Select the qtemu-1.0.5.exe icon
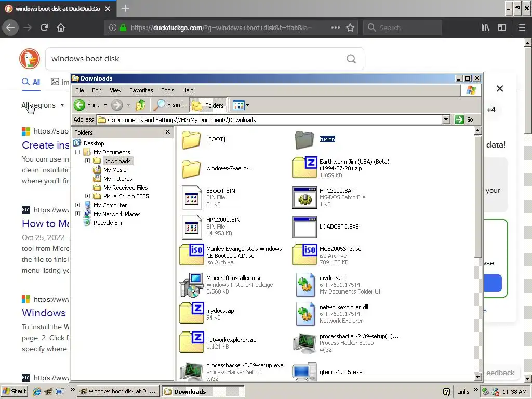This screenshot has width=532, height=399. [304, 372]
